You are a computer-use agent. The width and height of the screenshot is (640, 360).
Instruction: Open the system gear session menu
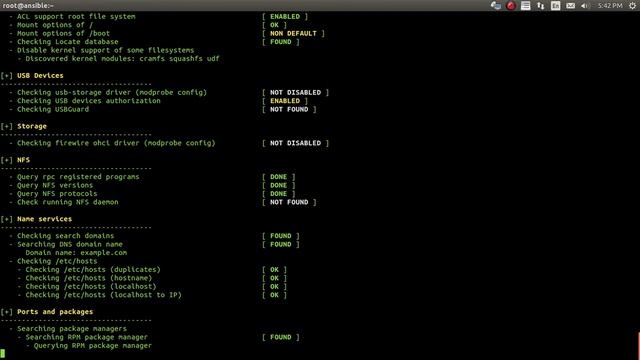pyautogui.click(x=632, y=6)
